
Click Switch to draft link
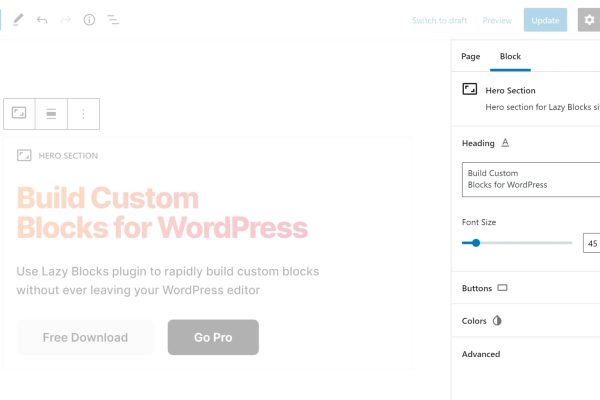pyautogui.click(x=439, y=20)
